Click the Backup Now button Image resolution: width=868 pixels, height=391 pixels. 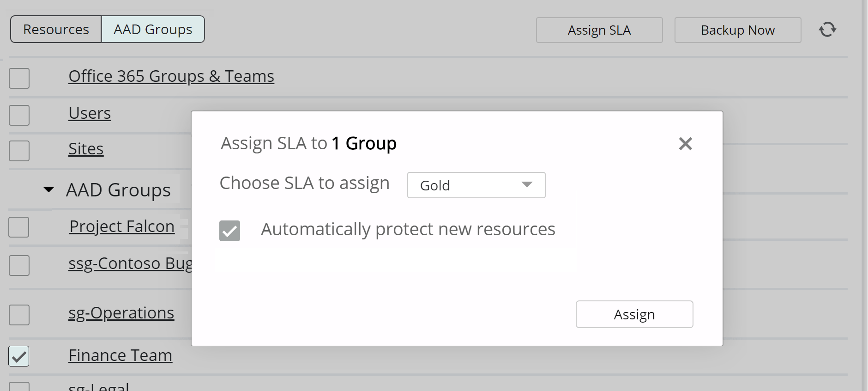[x=737, y=30]
